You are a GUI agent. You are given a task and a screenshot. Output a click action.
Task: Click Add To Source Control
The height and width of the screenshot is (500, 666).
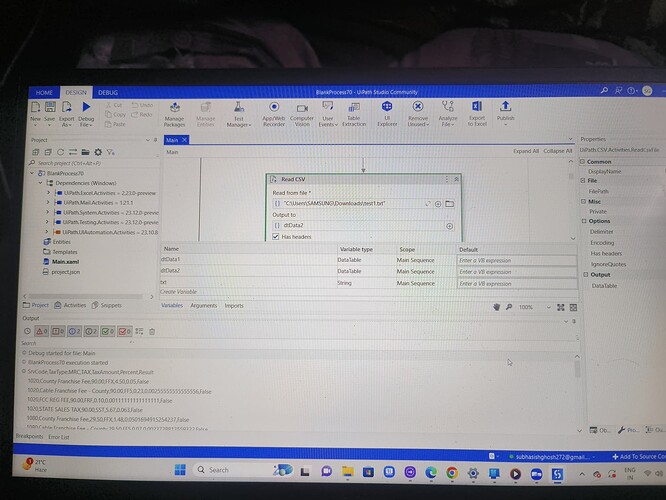point(638,456)
